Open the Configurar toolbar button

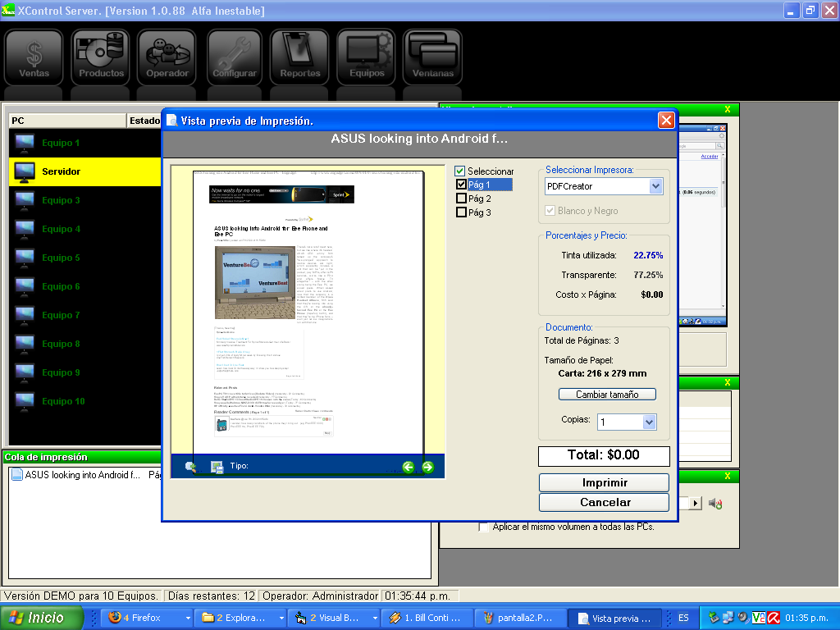coord(234,57)
